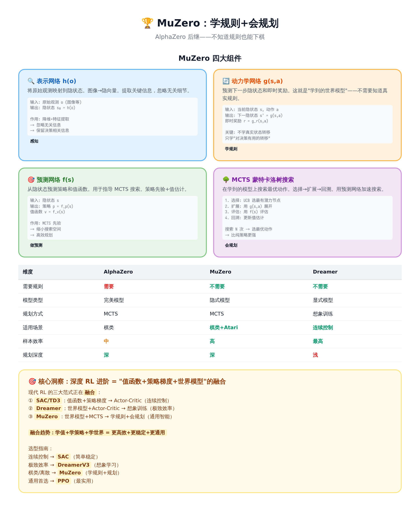Click the "显式模型" table cell

[323, 300]
